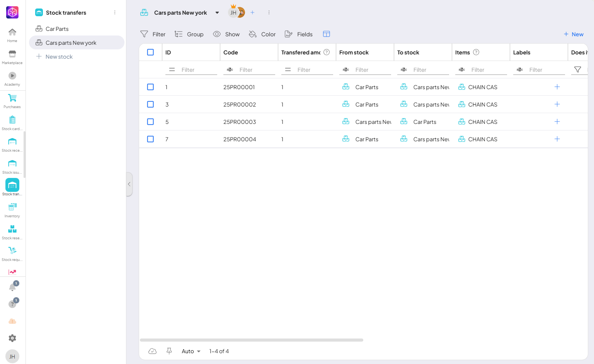Image resolution: width=594 pixels, height=364 pixels.
Task: Click the New record button
Action: 574,34
